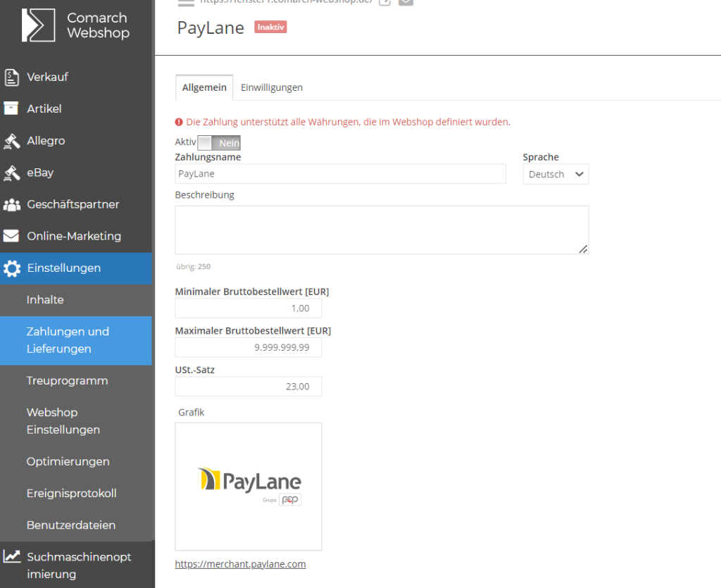Click the currency support notice text

point(348,122)
